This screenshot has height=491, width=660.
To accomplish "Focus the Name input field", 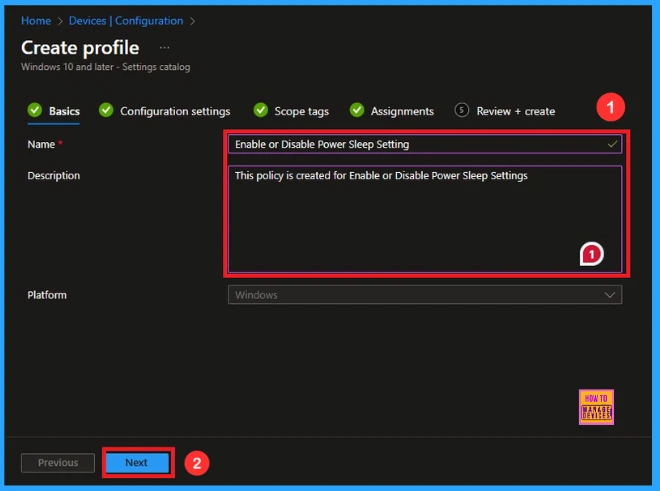I will coord(425,144).
